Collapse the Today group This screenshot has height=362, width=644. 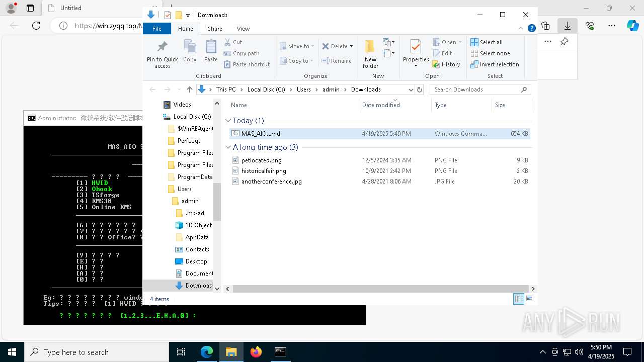coord(228,121)
